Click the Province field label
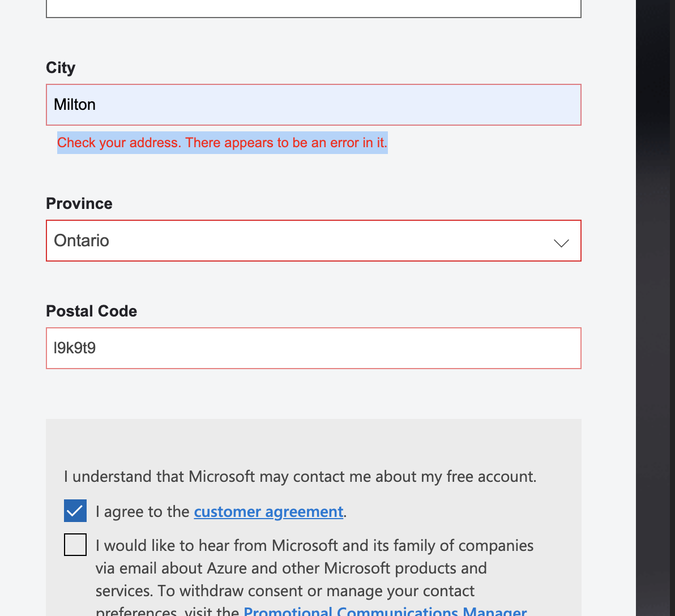Screen dimensions: 675x616 79,204
